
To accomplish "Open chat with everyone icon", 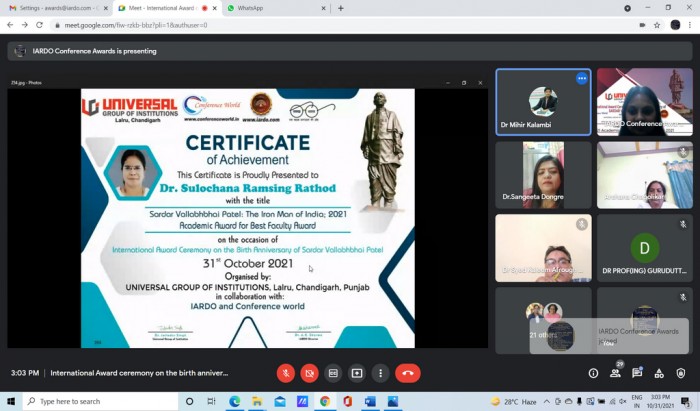I will (637, 373).
